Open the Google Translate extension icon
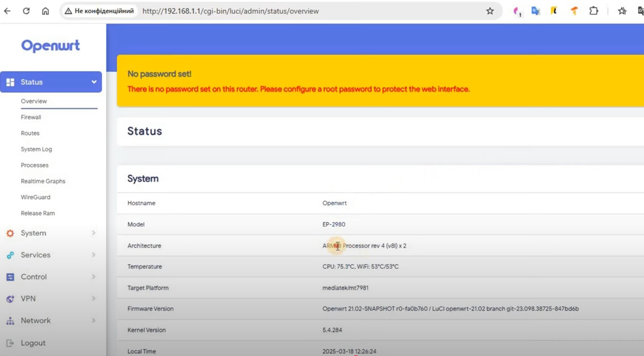Image resolution: width=644 pixels, height=356 pixels. coord(535,11)
